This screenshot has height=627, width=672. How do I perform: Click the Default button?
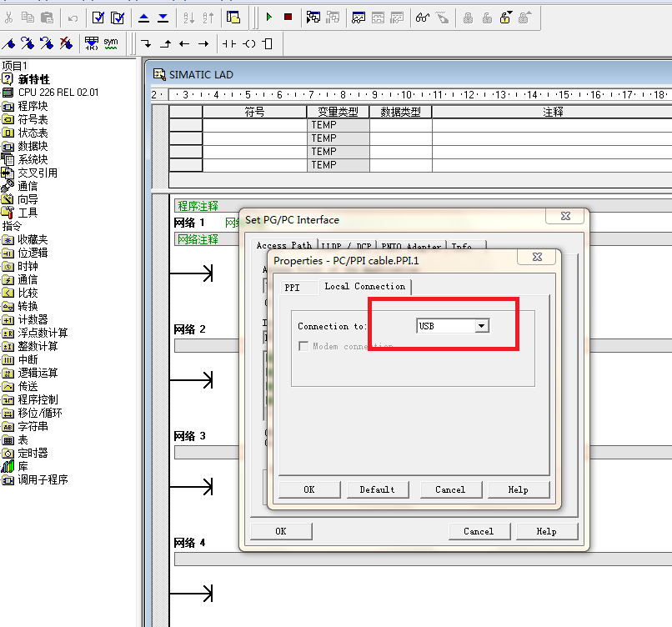click(378, 489)
